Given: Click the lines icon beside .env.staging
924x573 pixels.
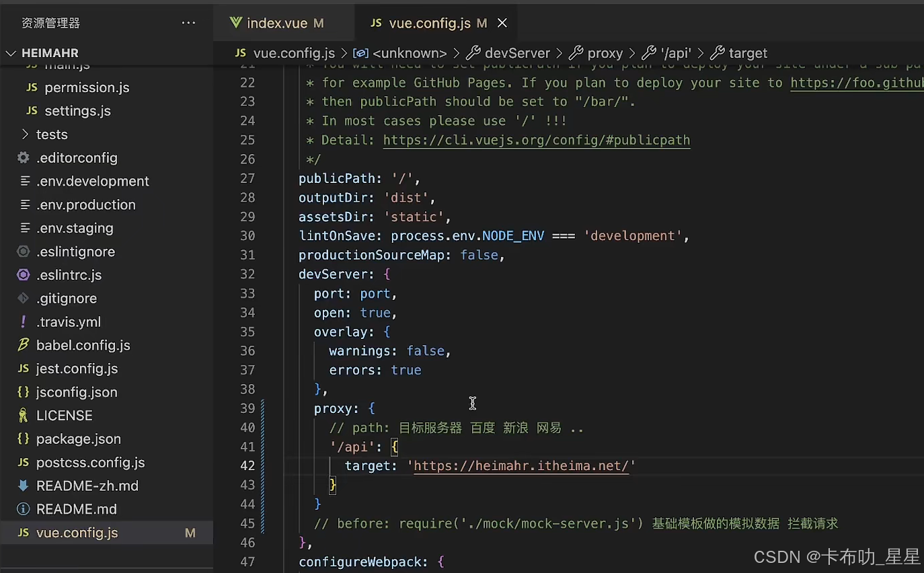Looking at the screenshot, I should 24,228.
